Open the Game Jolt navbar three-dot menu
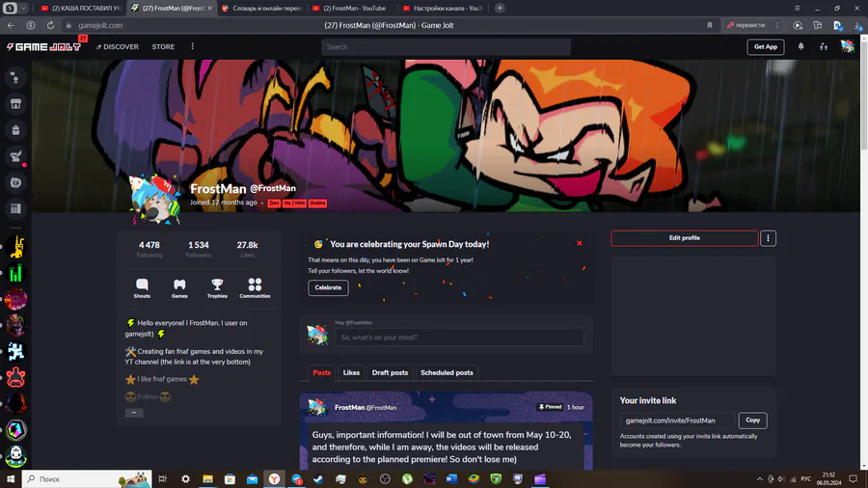 pyautogui.click(x=193, y=46)
